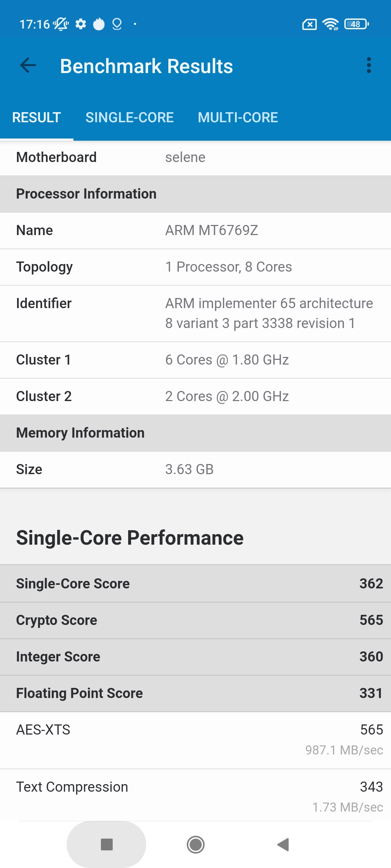Tap the Crypto Score row
The width and height of the screenshot is (391, 868).
[195, 620]
